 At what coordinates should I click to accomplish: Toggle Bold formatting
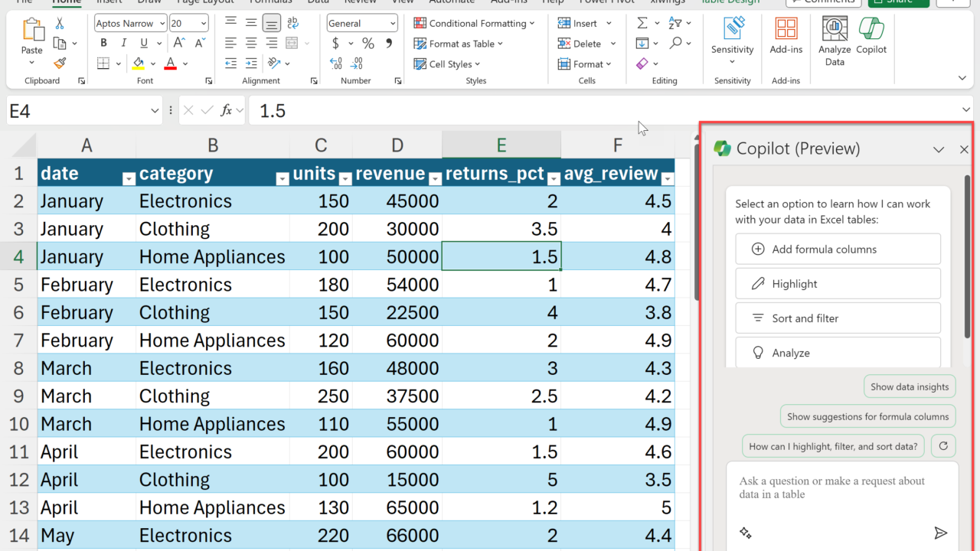click(x=103, y=44)
